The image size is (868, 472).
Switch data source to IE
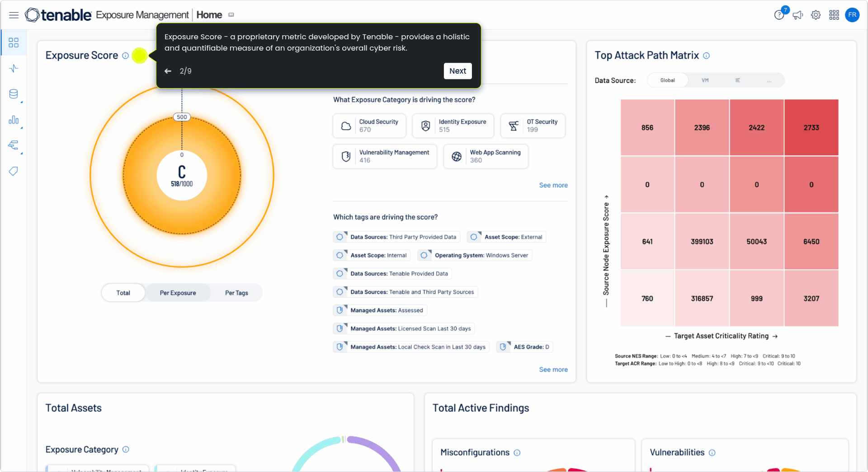737,80
